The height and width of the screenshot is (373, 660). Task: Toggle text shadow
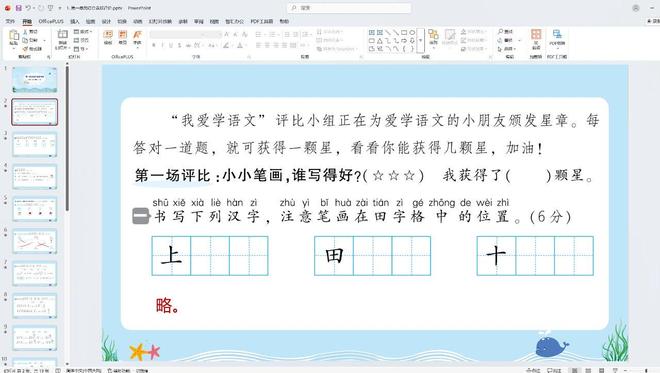point(180,45)
